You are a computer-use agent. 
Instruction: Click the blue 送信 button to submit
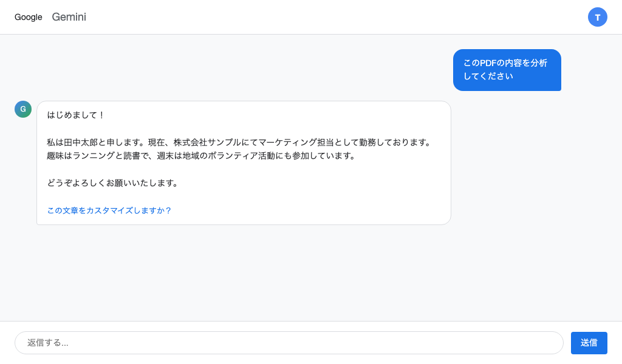pyautogui.click(x=589, y=343)
